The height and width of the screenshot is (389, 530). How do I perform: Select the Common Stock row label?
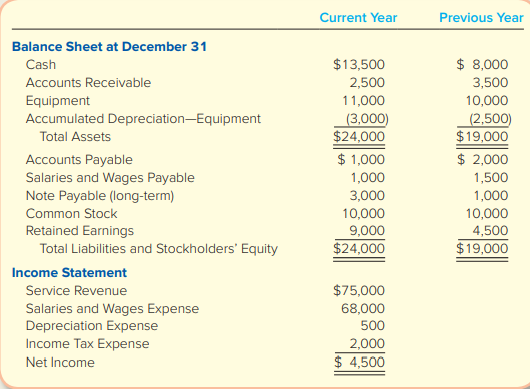71,214
